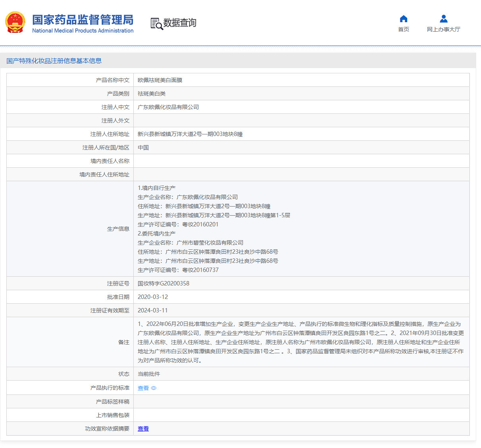The width and height of the screenshot is (481, 448).
Task: Click the National Medical Products Administration English subtitle
Action: point(83,31)
